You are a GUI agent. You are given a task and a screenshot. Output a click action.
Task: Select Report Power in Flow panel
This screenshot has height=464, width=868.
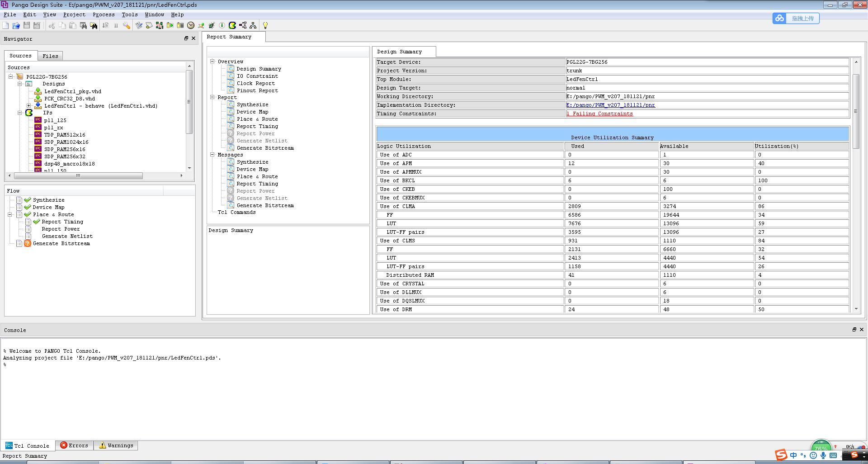[x=61, y=229]
